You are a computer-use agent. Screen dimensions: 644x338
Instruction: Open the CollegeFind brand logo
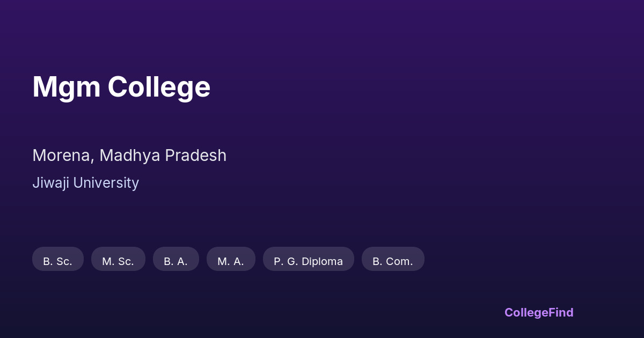coord(539,312)
